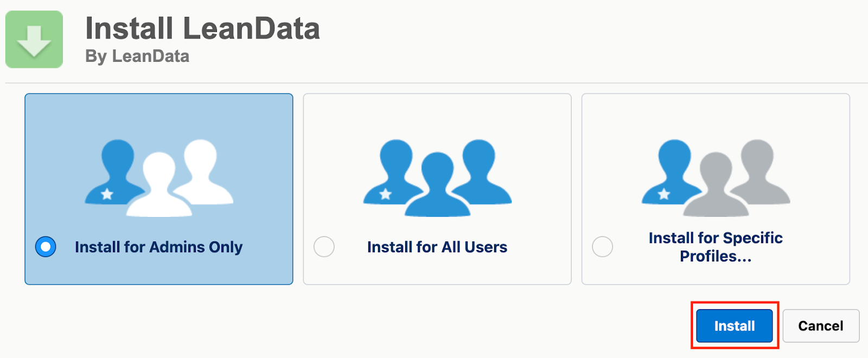Click the front white figure in Admins Only icon
This screenshot has width=868, height=358.
pyautogui.click(x=159, y=187)
